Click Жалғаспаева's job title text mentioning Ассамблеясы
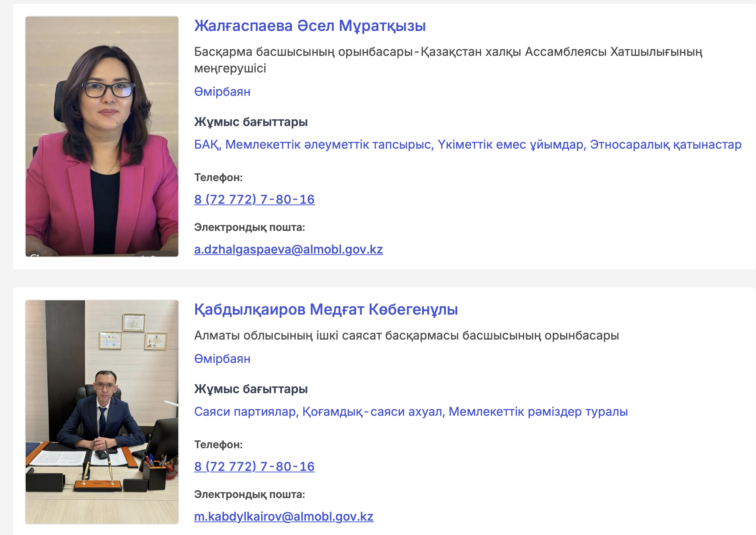Viewport: 756px width, 535px height. 448,60
